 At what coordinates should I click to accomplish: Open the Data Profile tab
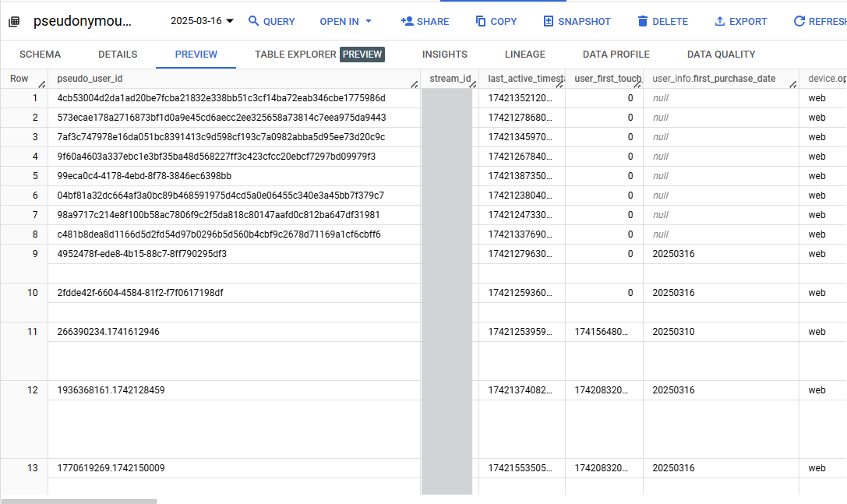click(x=616, y=55)
